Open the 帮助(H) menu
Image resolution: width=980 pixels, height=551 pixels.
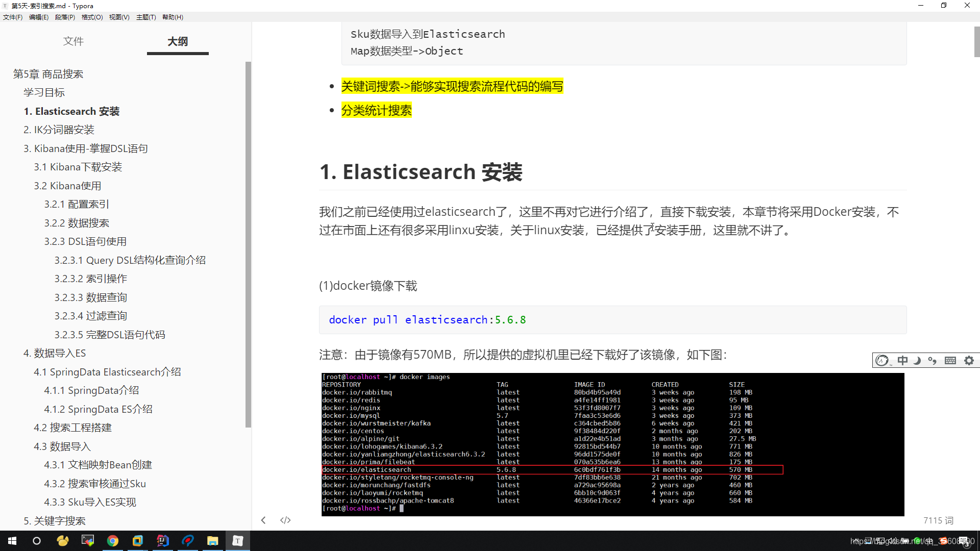(x=173, y=17)
